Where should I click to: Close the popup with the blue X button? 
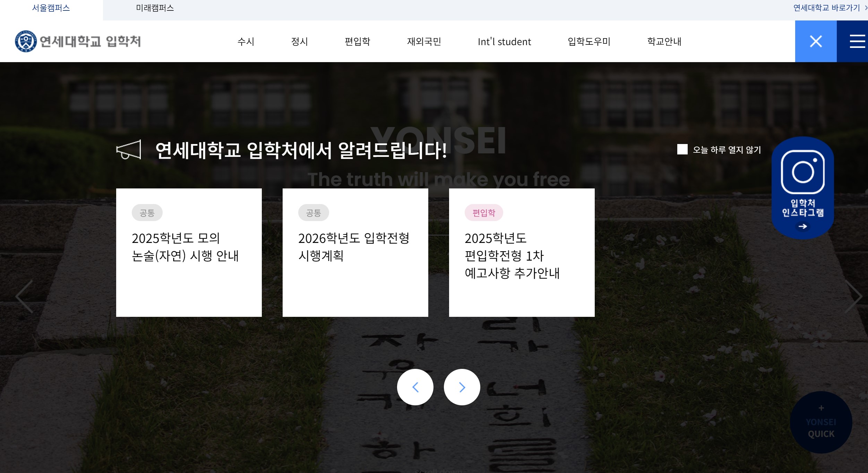pyautogui.click(x=816, y=41)
